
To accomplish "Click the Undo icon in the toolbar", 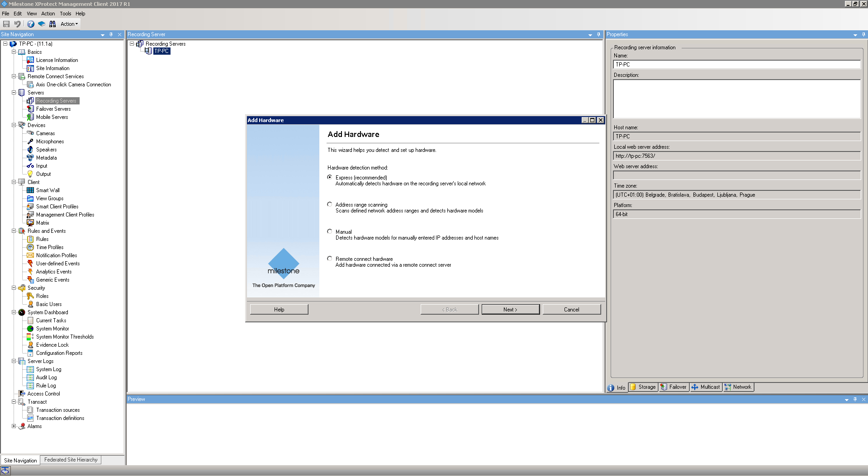I will click(x=18, y=24).
